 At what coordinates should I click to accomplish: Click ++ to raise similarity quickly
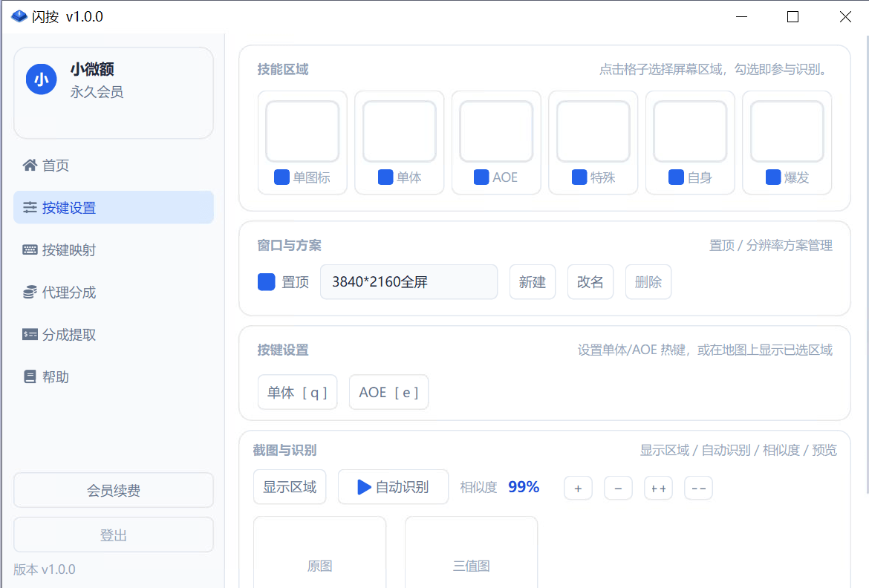[x=658, y=487]
